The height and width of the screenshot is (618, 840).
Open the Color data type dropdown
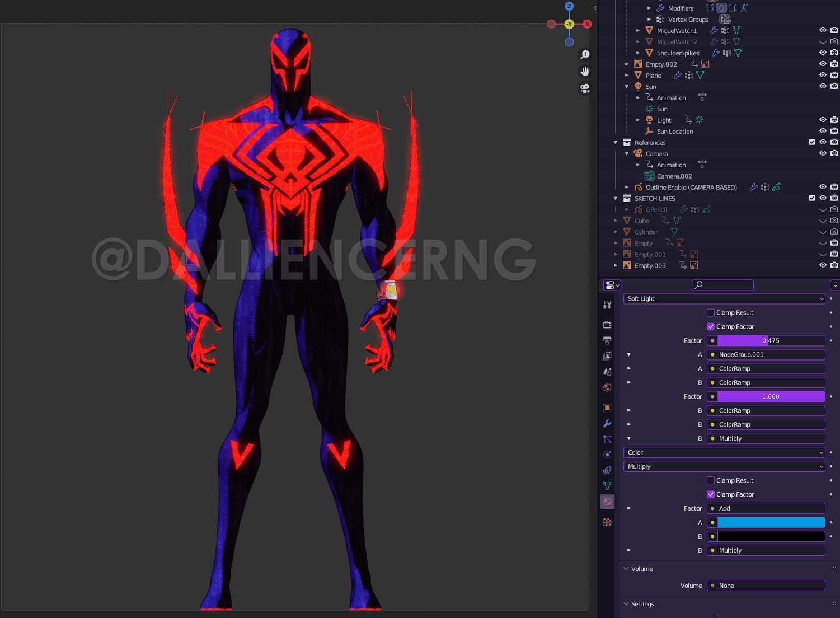click(x=724, y=452)
